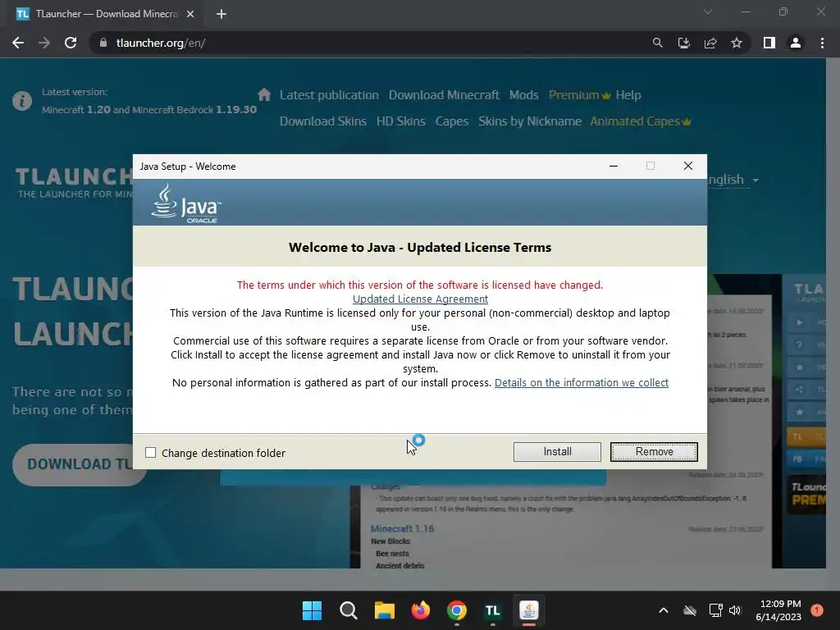Open Mods menu item
Screen dimensions: 840x630
[x=524, y=95]
